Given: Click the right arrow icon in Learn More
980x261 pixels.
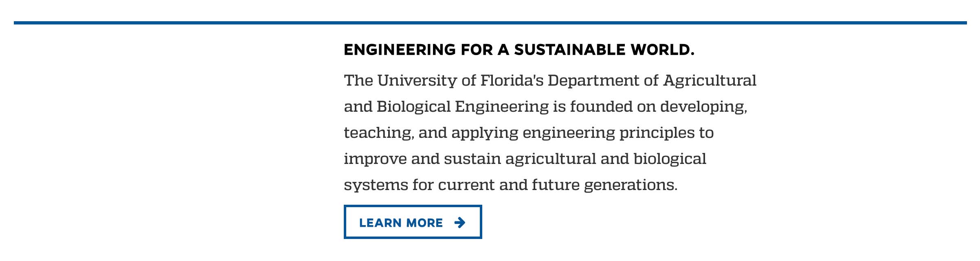Looking at the screenshot, I should (459, 223).
